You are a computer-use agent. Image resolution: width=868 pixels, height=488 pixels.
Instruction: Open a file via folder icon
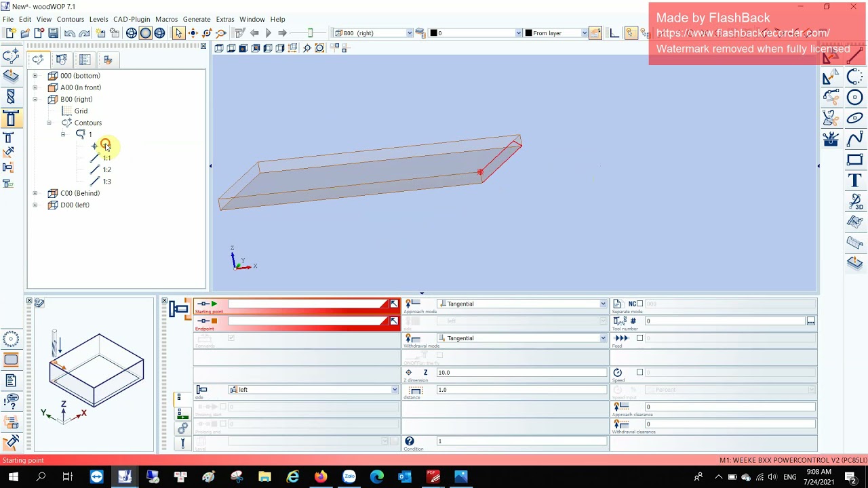tap(24, 33)
